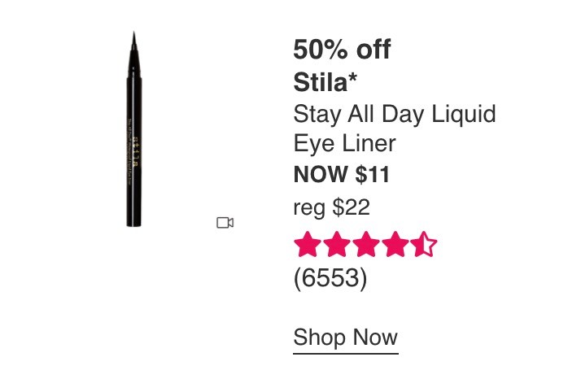
Task: Select the second pink rating star
Action: (x=337, y=244)
